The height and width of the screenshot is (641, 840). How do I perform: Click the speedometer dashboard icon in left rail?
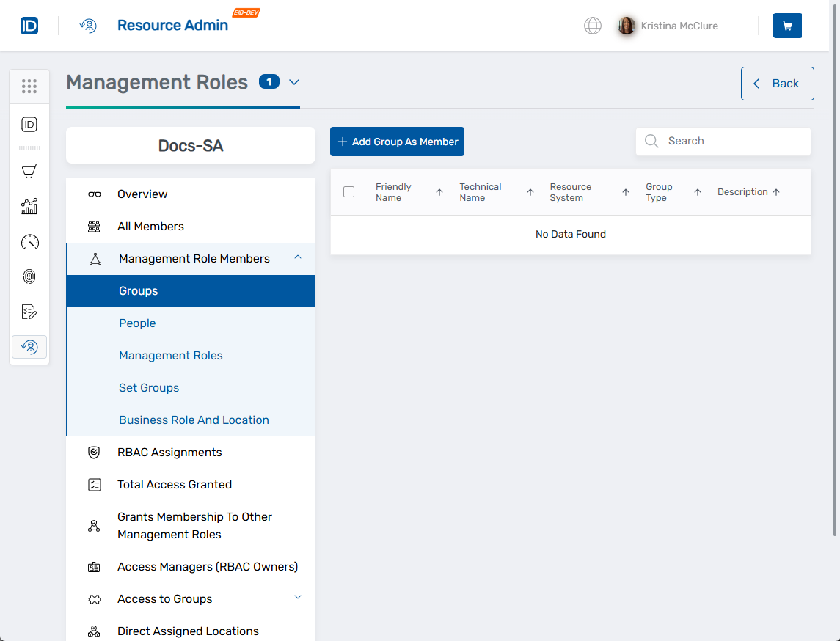29,242
